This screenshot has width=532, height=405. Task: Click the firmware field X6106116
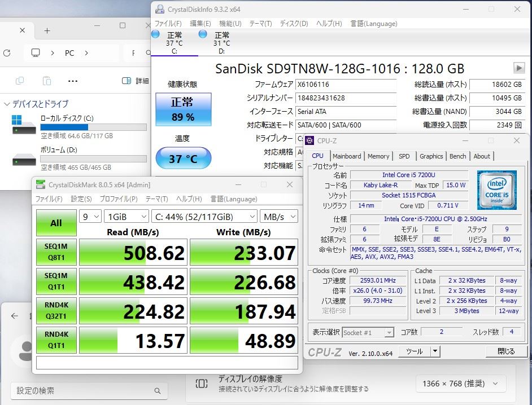[x=346, y=85]
